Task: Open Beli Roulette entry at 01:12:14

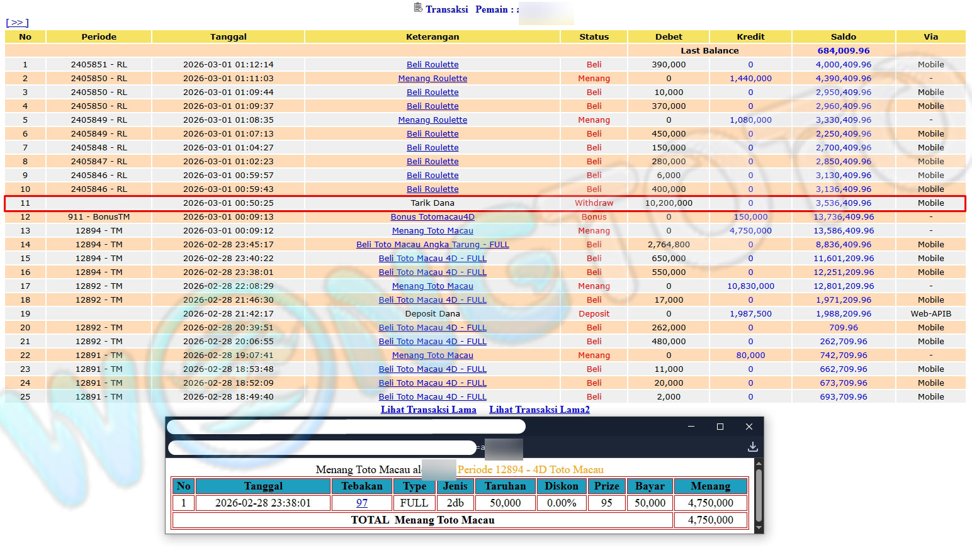Action: [432, 65]
